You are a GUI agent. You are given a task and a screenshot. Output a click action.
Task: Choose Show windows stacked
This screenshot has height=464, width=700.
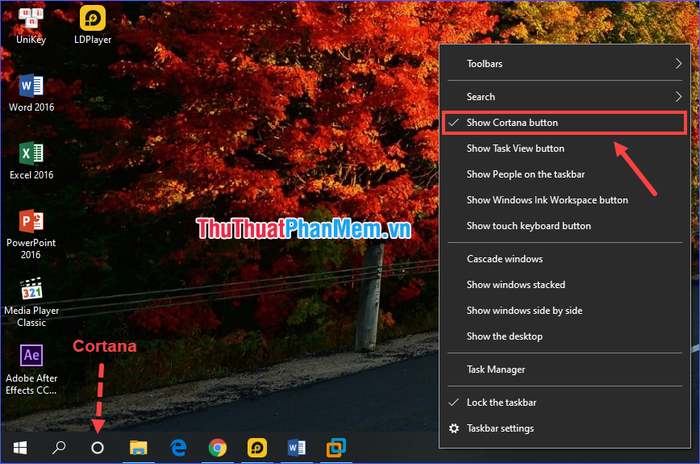(x=564, y=285)
